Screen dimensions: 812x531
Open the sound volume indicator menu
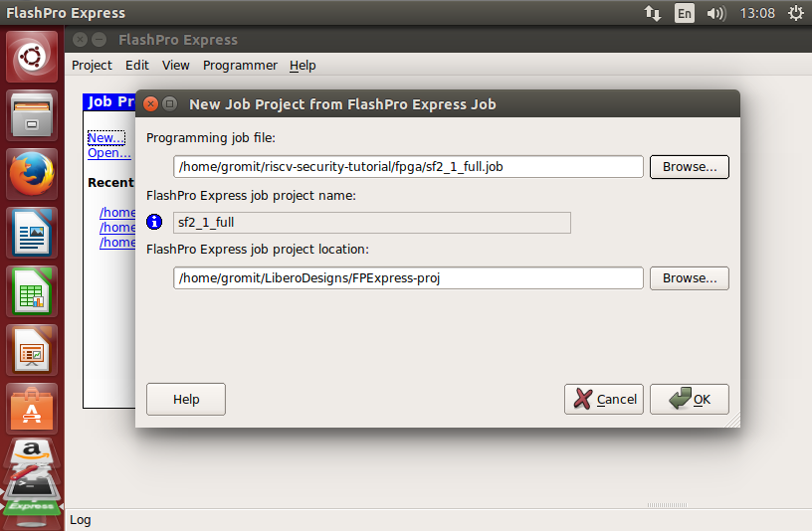715,13
